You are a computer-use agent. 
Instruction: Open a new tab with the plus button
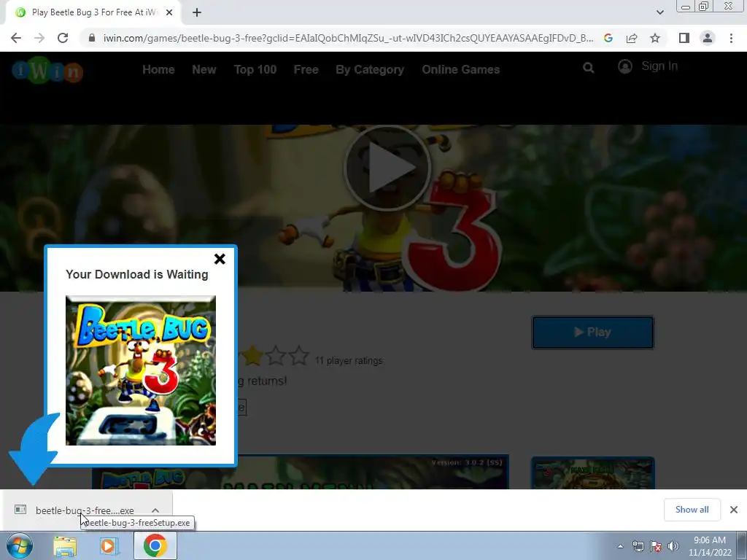[197, 13]
